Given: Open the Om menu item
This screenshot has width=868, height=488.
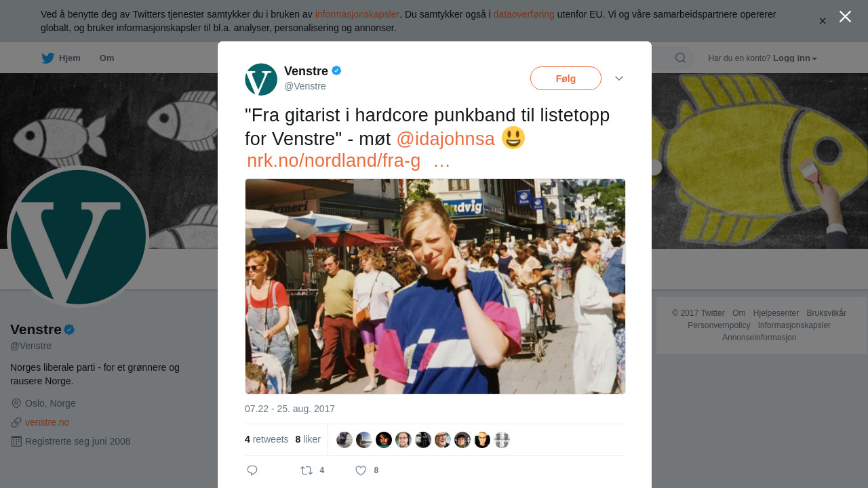Looking at the screenshot, I should (106, 58).
